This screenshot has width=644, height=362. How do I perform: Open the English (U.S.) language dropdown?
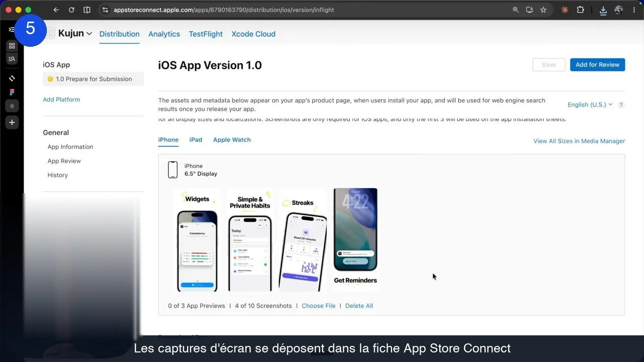[x=590, y=105]
